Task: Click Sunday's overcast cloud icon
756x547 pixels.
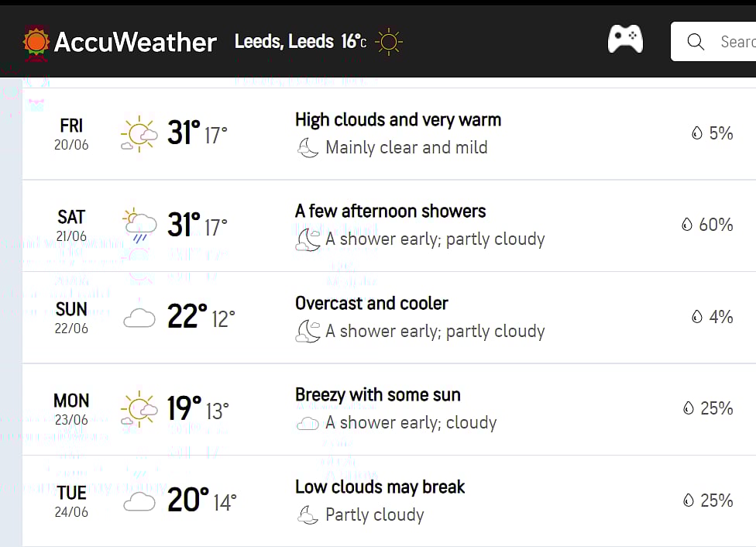Action: [139, 316]
